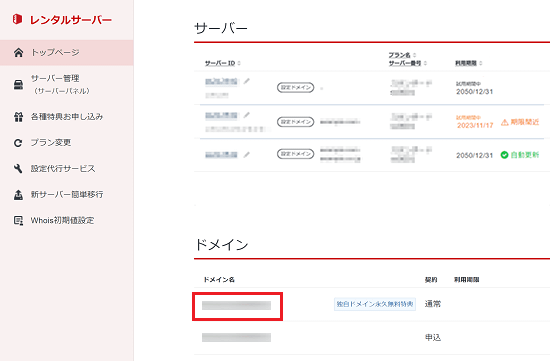Sort servers by サーバー番号
Viewport: 550px width, 361px height.
[408, 63]
